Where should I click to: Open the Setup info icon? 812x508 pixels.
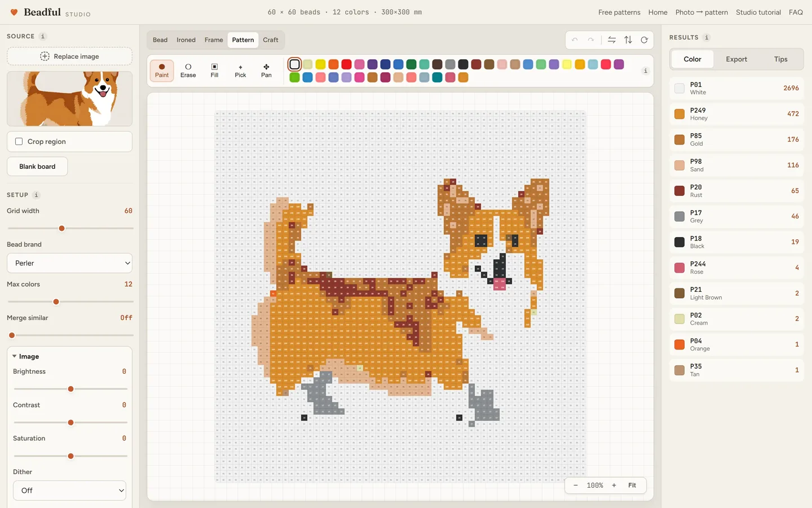click(x=36, y=195)
